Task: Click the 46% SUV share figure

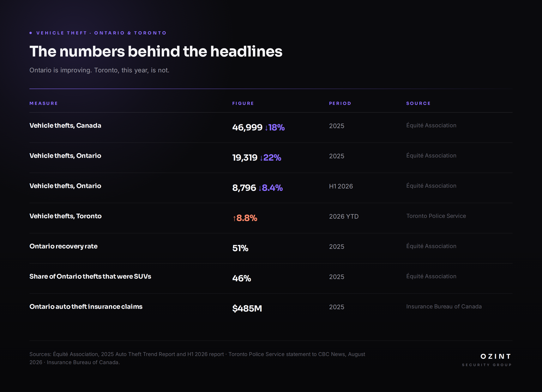Action: pyautogui.click(x=242, y=278)
